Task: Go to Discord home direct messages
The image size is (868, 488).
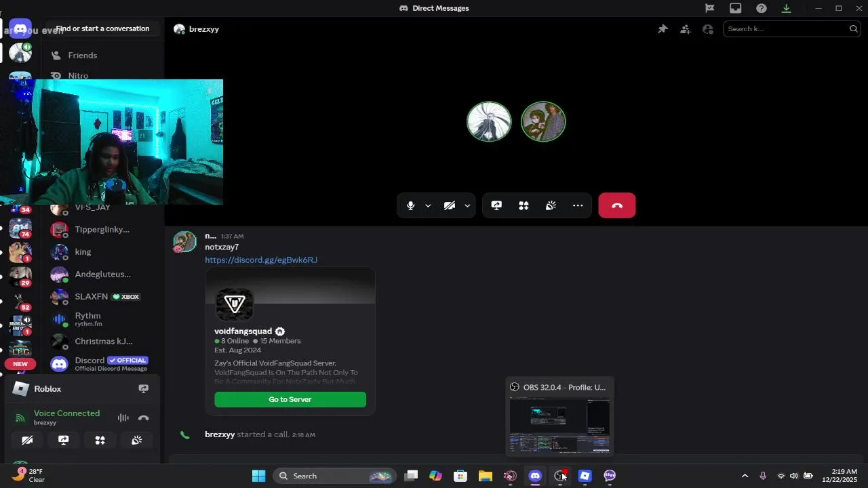Action: [20, 28]
